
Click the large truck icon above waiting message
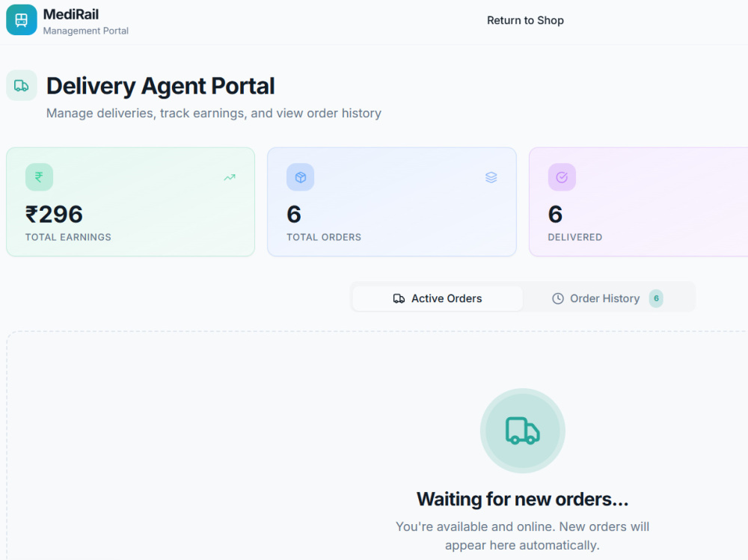523,431
